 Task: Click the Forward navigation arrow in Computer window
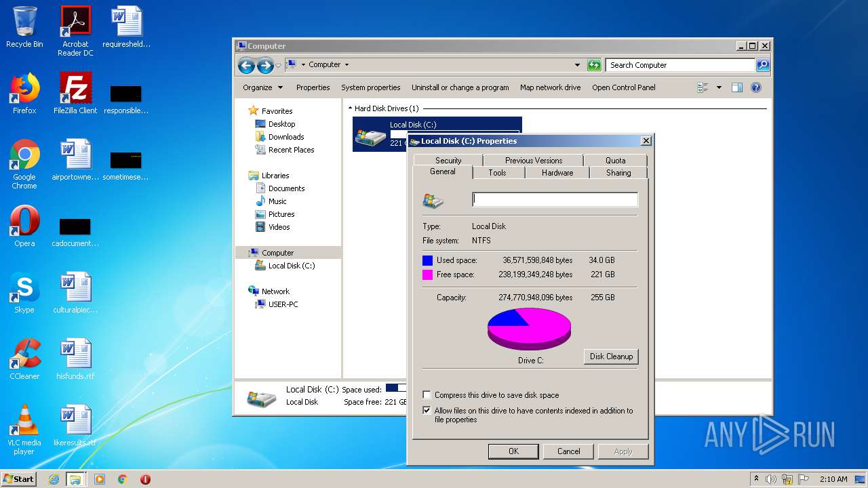coord(265,65)
